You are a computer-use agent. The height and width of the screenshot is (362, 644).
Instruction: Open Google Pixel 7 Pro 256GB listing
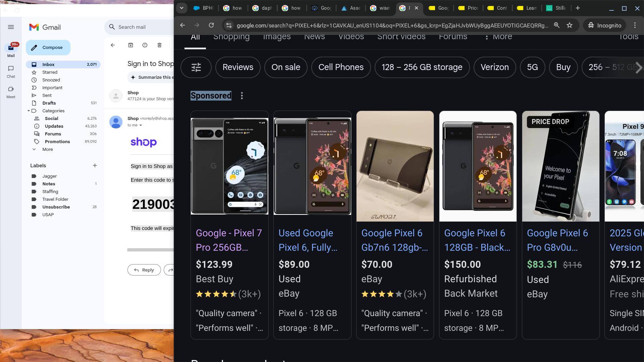tap(229, 240)
